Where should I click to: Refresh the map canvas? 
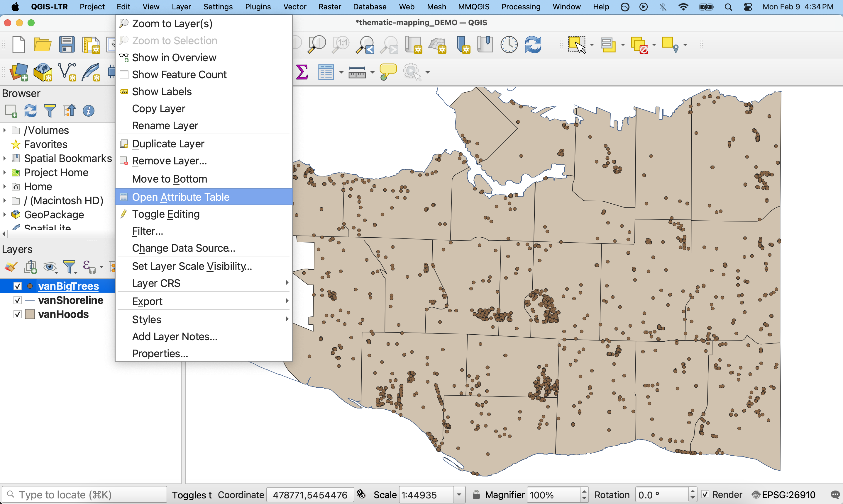533,44
